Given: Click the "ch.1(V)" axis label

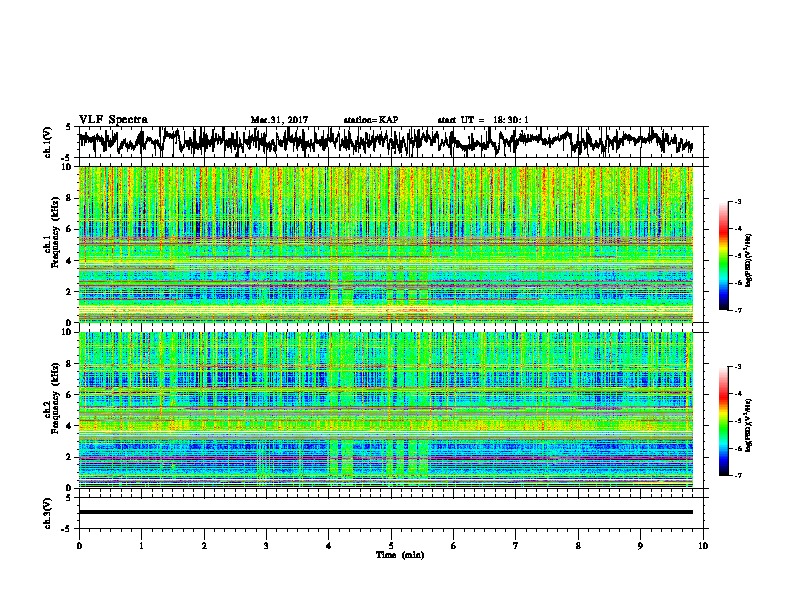Looking at the screenshot, I should point(48,142).
